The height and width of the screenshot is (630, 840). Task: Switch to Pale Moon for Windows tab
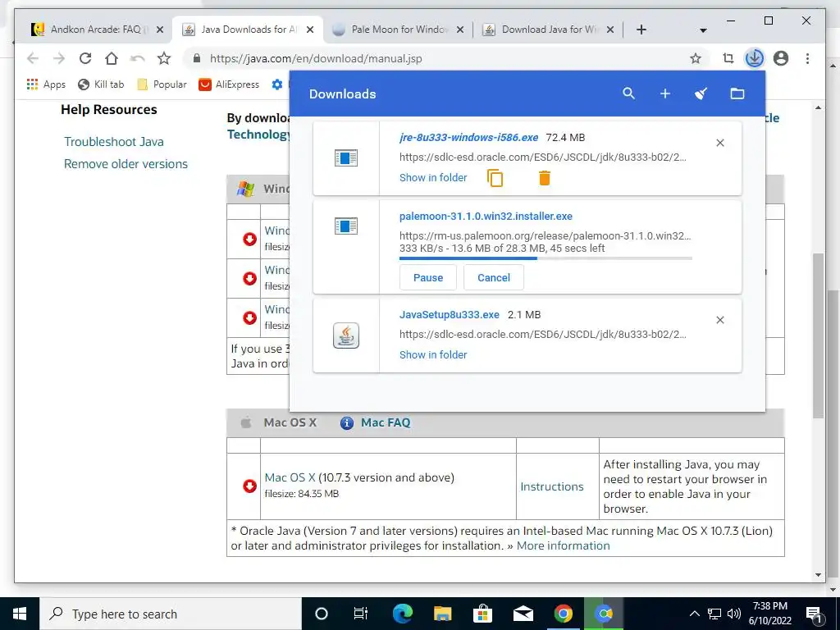pos(399,30)
